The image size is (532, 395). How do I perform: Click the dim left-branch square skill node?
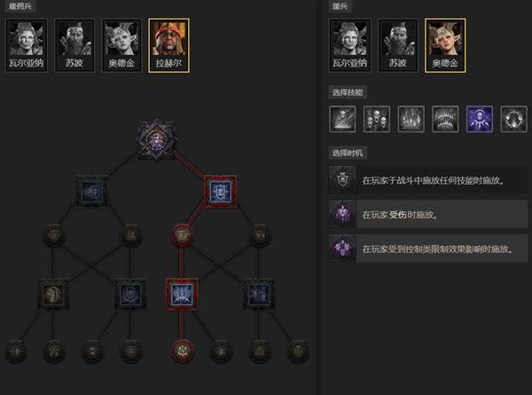pyautogui.click(x=91, y=192)
